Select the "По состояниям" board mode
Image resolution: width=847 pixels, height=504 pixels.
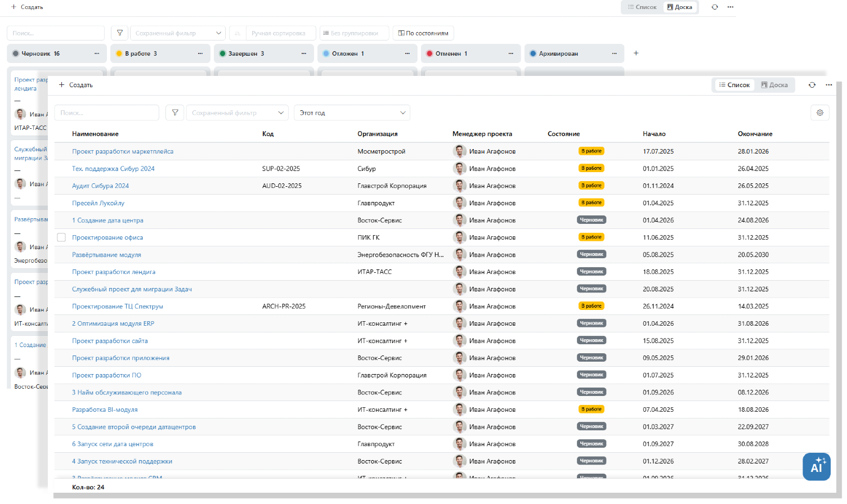point(423,33)
